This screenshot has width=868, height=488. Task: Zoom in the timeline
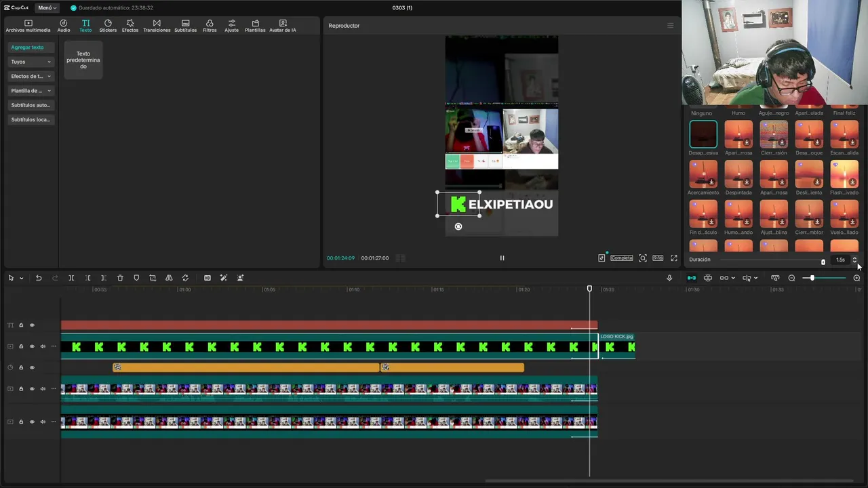856,278
